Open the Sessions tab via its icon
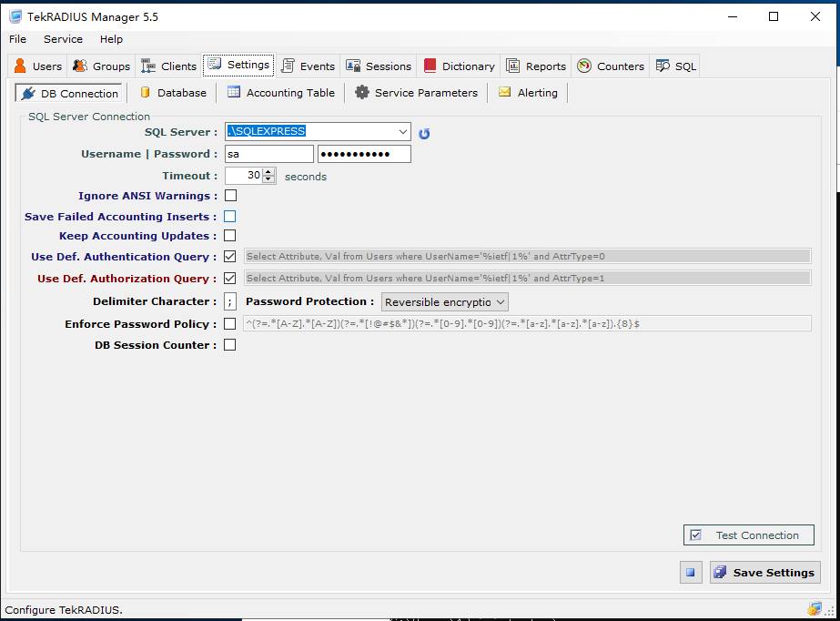 (353, 66)
